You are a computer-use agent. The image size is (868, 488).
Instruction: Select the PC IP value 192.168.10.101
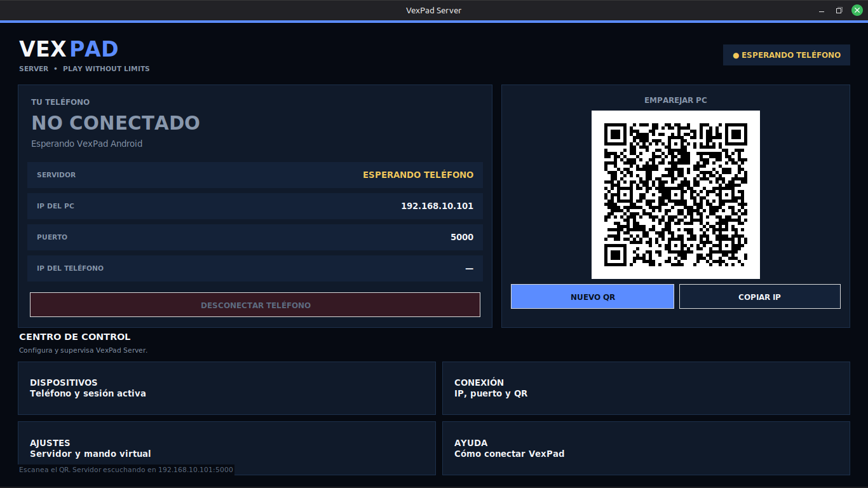pyautogui.click(x=437, y=206)
